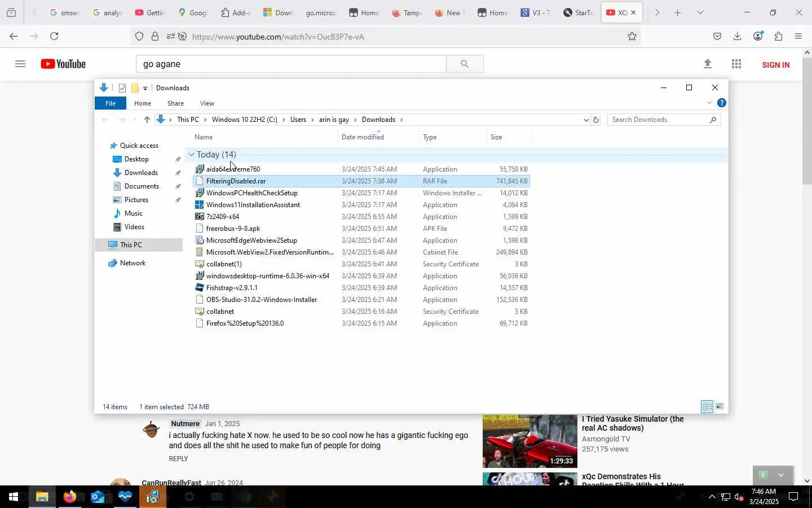The height and width of the screenshot is (508, 812).
Task: Click the New Folder quick access icon
Action: click(x=135, y=88)
